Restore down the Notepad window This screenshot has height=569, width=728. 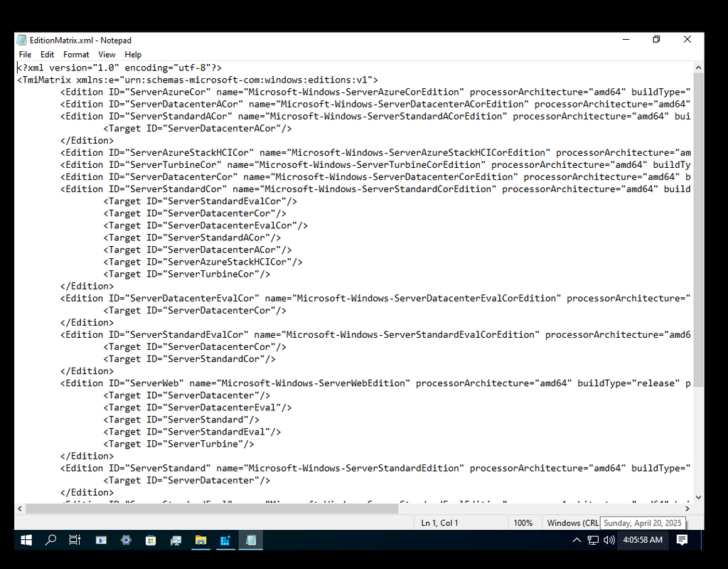[x=656, y=40]
